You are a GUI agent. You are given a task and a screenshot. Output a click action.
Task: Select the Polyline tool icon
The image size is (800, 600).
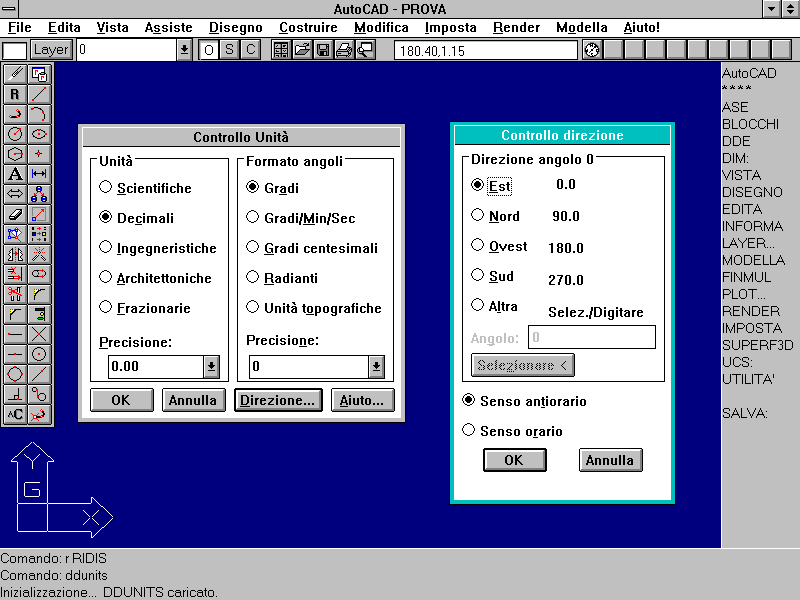point(15,114)
